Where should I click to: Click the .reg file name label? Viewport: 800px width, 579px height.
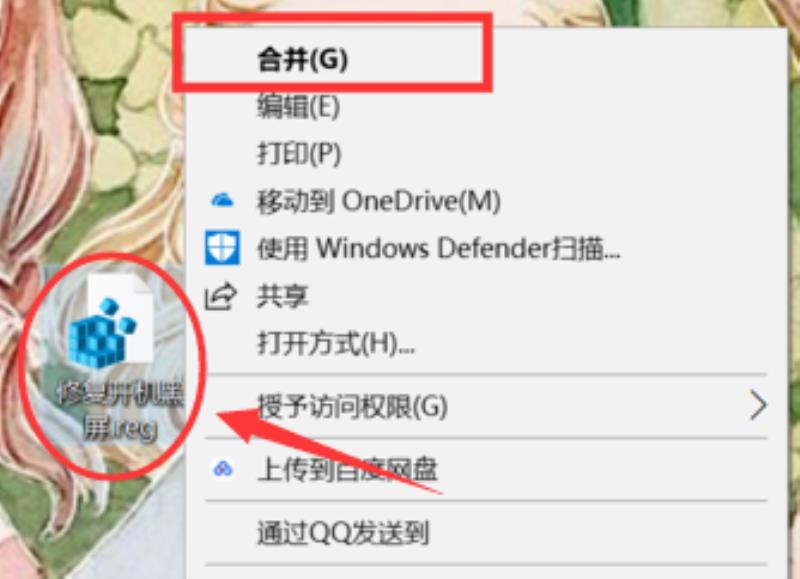(121, 411)
